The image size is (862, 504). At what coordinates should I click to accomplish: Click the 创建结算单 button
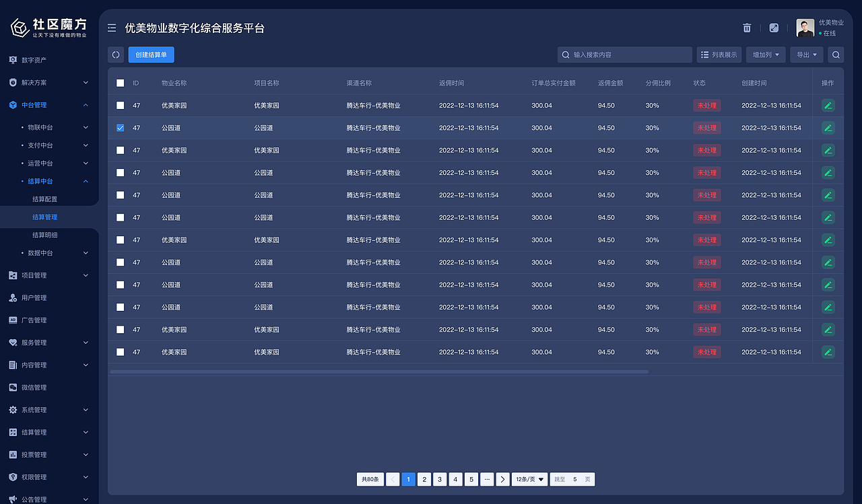pyautogui.click(x=151, y=55)
